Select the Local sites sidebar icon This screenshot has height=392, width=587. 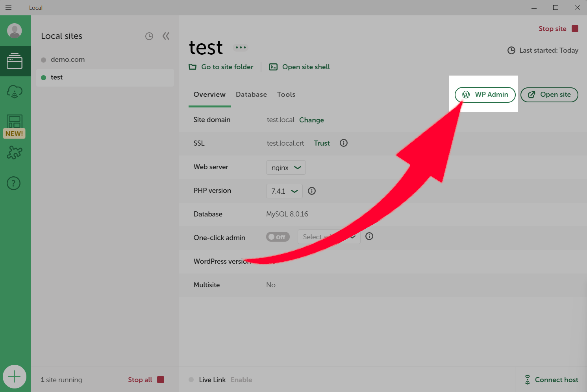(15, 61)
